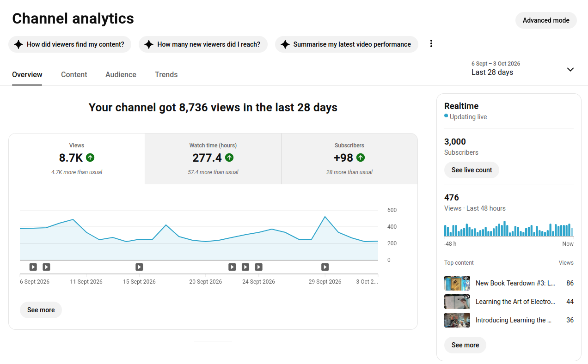Open thumbnail of Learning the Art of Electro video
This screenshot has height=364, width=588.
click(457, 302)
